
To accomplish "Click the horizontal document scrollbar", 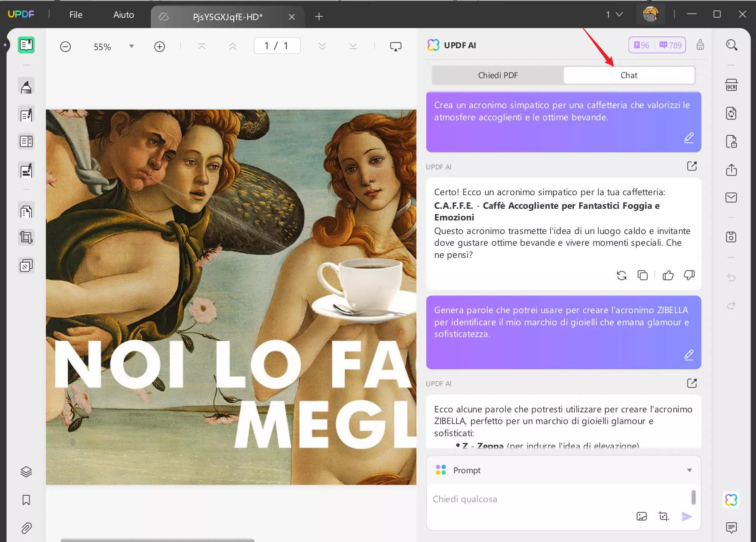I will 157,540.
